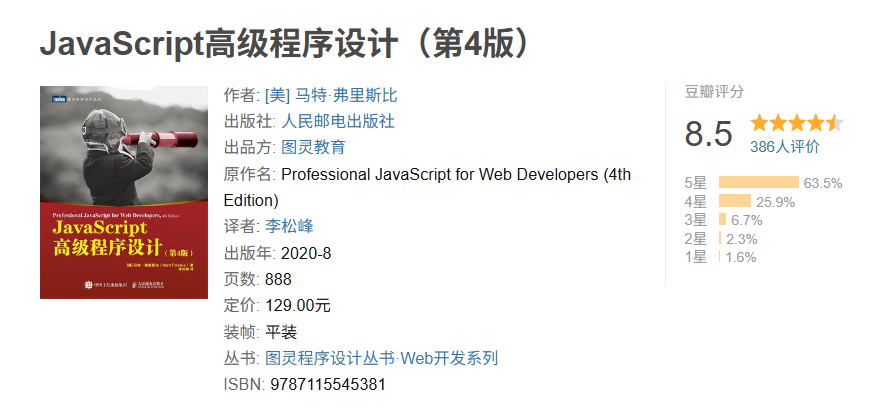Viewport: 883px width, 417px height.
Task: Click the page count 888
Action: pos(278,279)
